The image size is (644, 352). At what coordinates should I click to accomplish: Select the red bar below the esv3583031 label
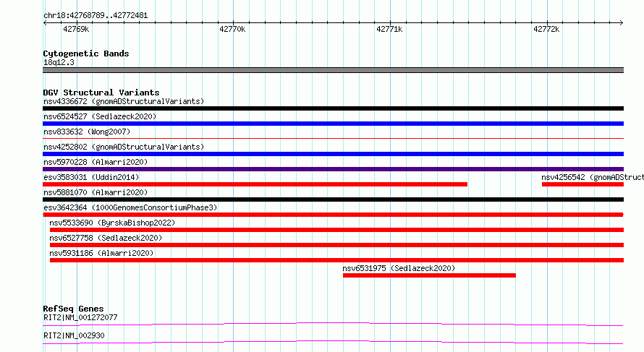point(255,184)
